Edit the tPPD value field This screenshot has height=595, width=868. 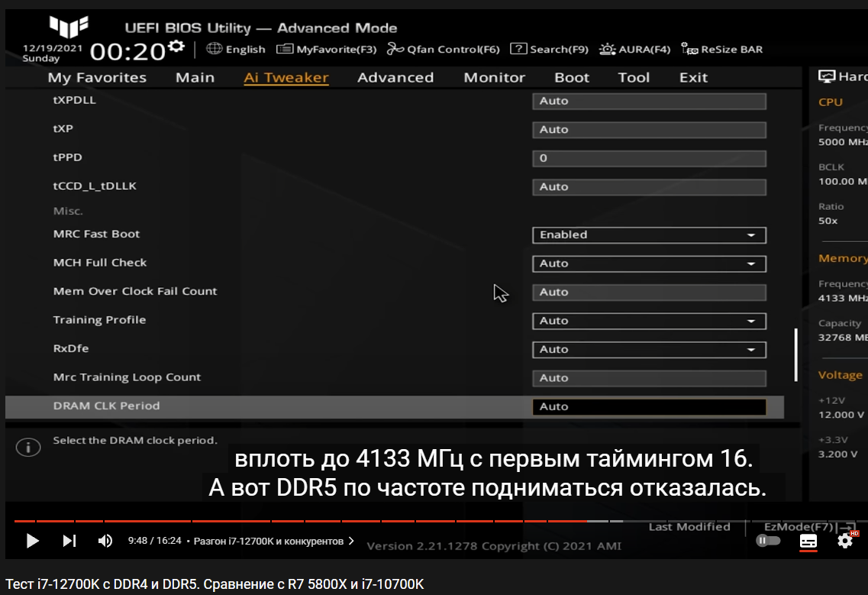click(x=650, y=158)
